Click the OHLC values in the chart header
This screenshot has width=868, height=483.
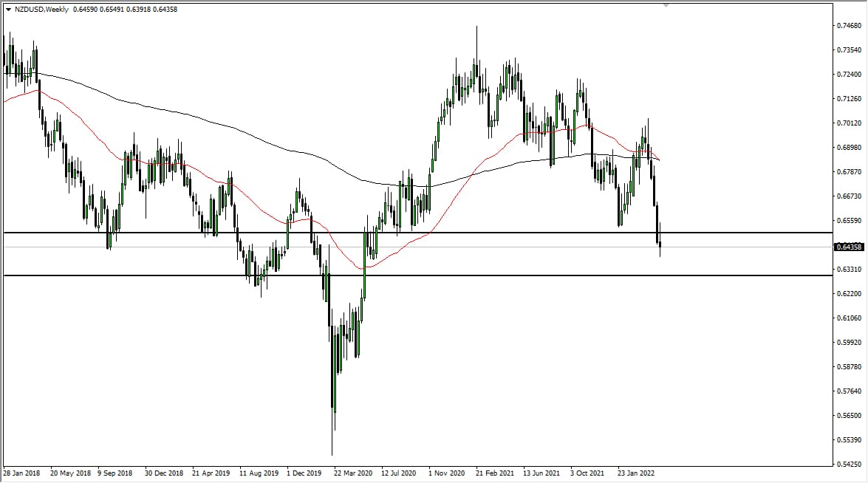(x=125, y=10)
